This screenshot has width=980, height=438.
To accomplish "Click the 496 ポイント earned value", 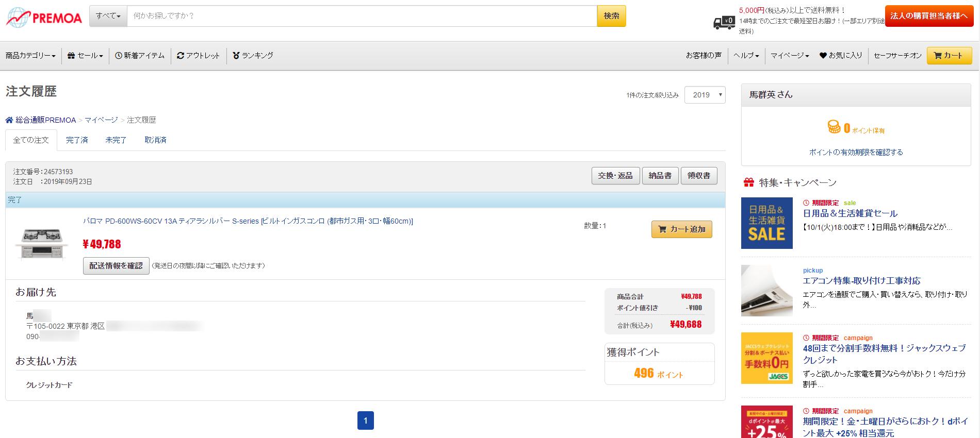I will coord(659,374).
